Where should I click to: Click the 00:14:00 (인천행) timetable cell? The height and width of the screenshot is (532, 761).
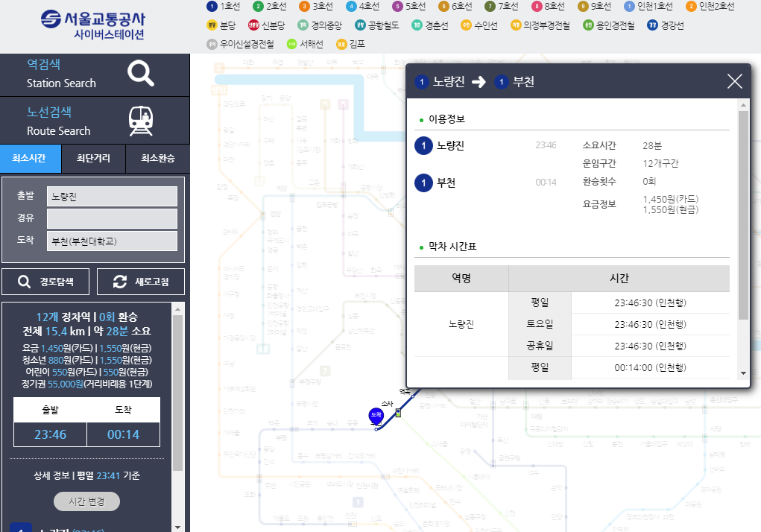(651, 367)
